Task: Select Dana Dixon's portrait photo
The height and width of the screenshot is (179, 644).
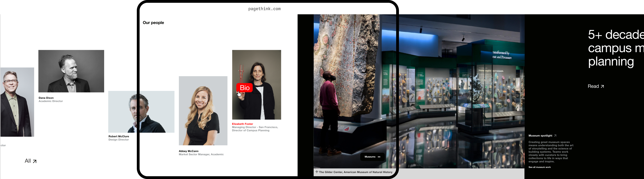Action: tap(71, 71)
